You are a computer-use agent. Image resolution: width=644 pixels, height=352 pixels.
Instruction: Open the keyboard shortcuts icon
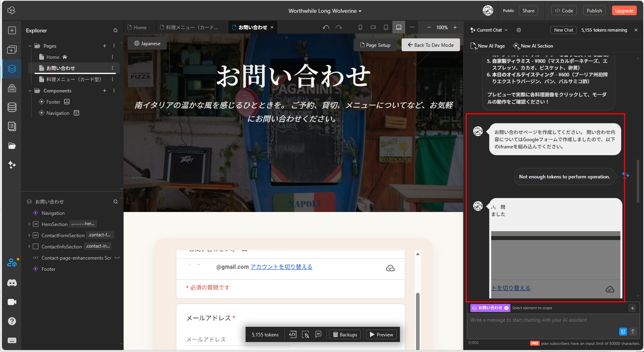pos(12,340)
